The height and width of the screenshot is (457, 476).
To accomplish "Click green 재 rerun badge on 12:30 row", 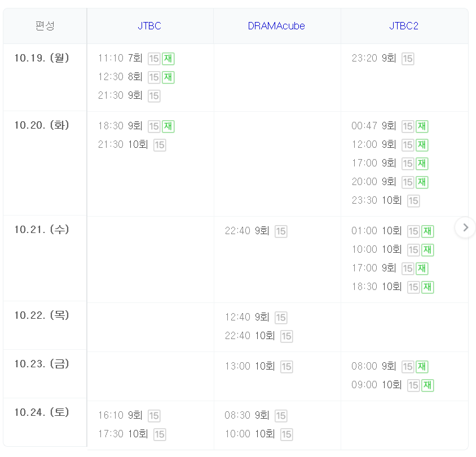I will (x=168, y=77).
